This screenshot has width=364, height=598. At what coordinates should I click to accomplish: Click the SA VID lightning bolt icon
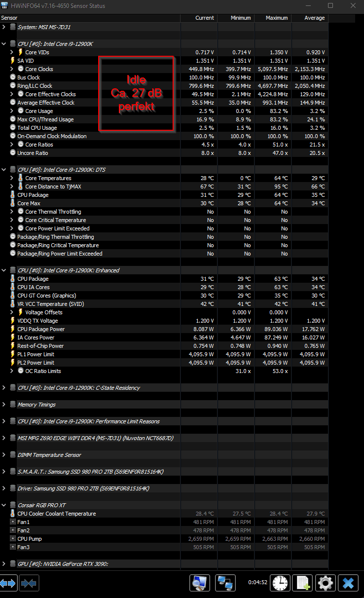tap(13, 61)
